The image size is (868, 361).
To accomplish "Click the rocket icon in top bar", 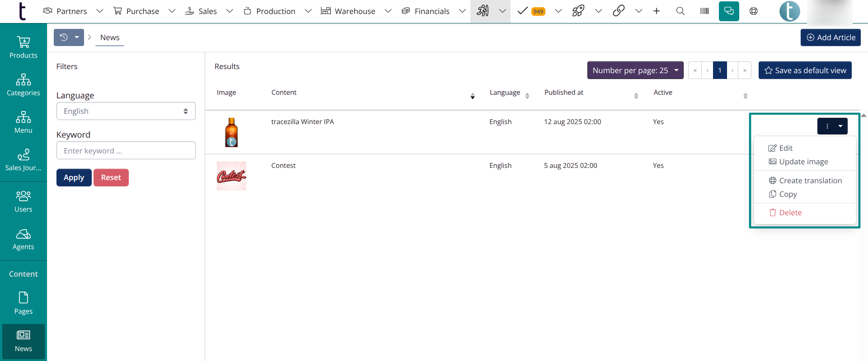I will coord(578,11).
